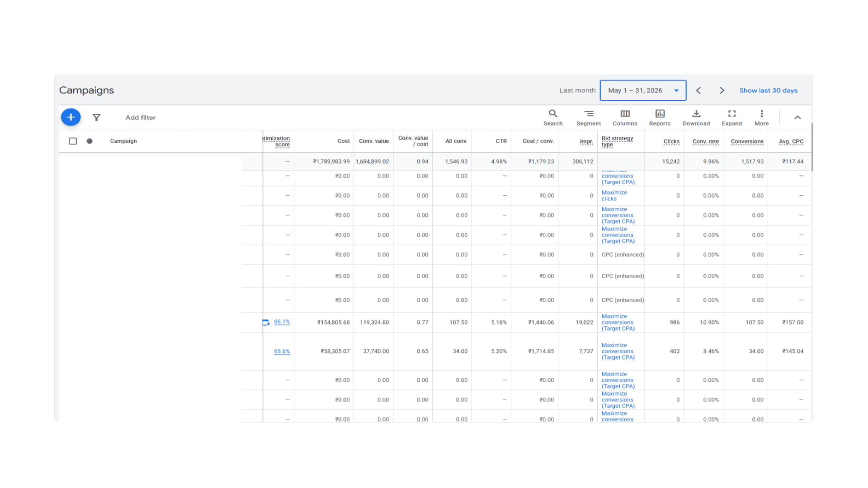Image resolution: width=868 pixels, height=488 pixels.
Task: Open the Columns editor
Action: 625,117
